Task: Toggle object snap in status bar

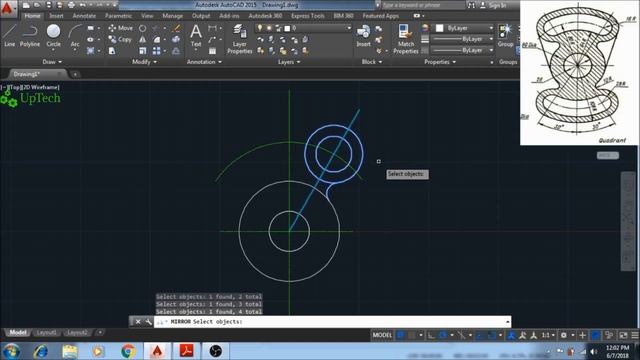Action: click(491, 335)
